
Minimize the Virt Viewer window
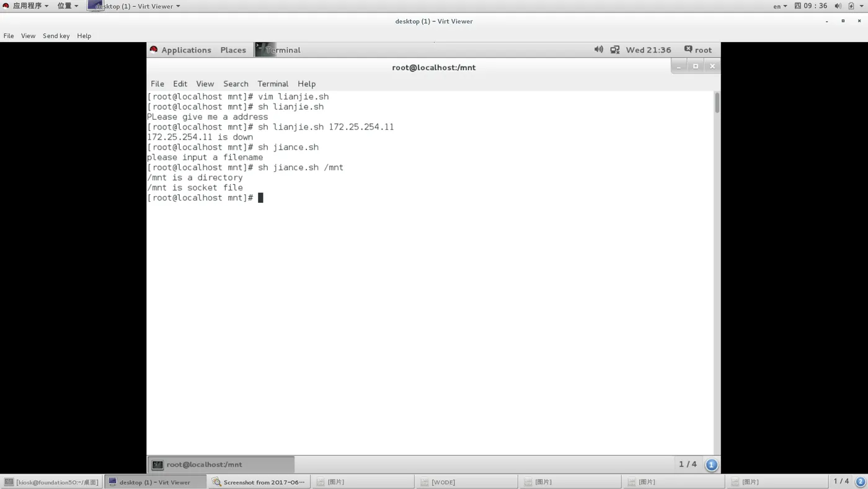[x=826, y=21]
